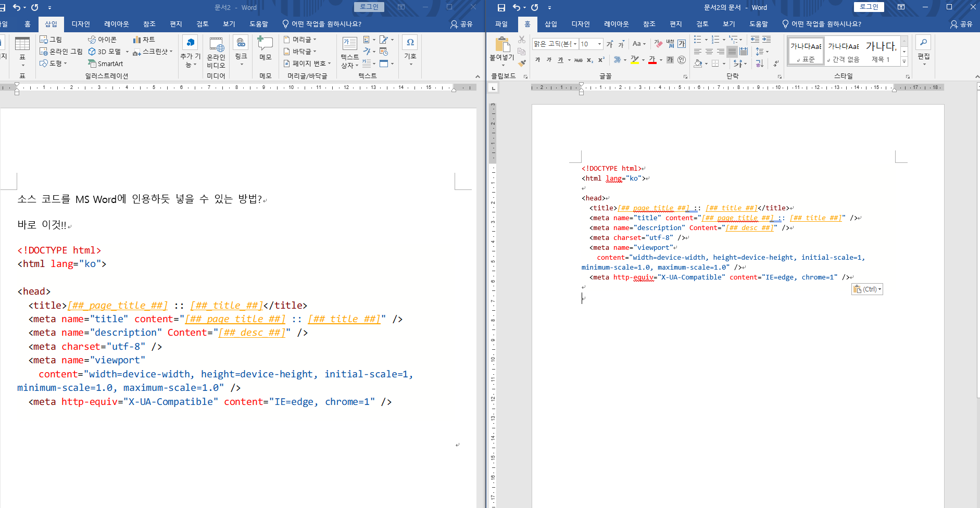Viewport: 980px width, 508px height.
Task: Insert 아이콘 icons in left window
Action: [102, 40]
